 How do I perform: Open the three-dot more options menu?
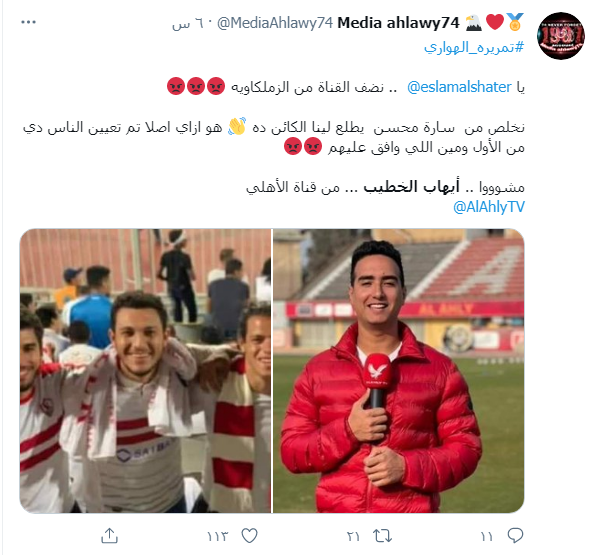[28, 22]
